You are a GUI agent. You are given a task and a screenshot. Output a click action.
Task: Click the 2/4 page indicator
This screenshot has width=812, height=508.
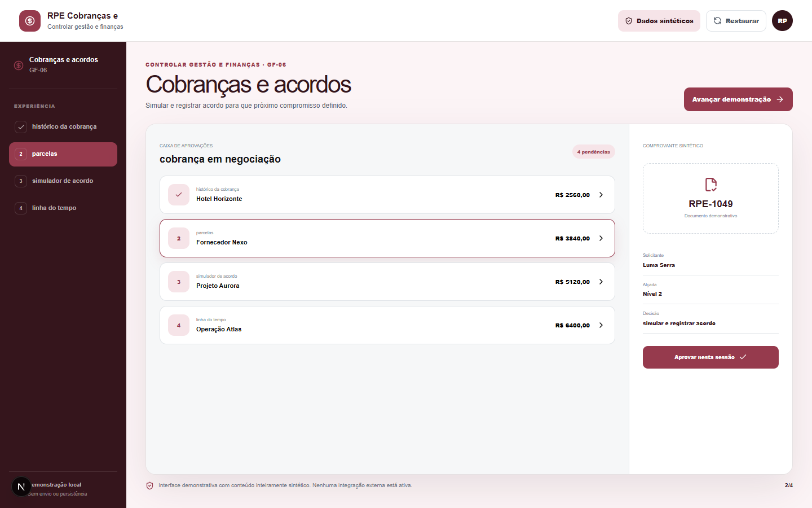click(789, 485)
